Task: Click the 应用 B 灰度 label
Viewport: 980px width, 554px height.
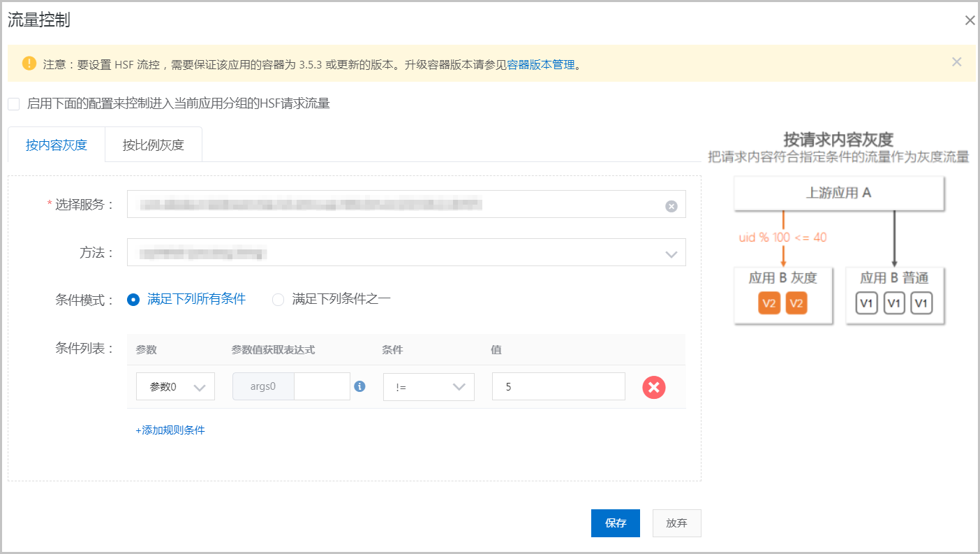Action: pos(783,278)
